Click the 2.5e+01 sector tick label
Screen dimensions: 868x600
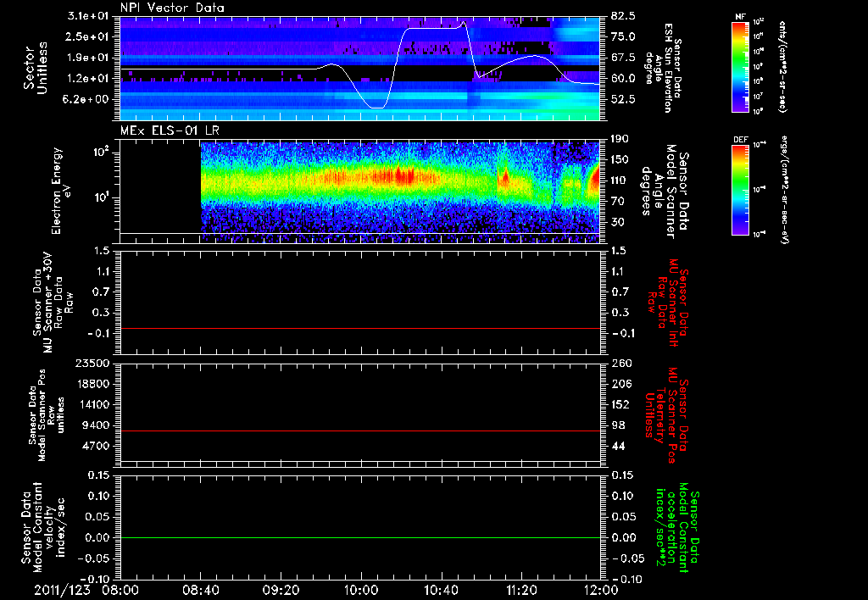88,36
